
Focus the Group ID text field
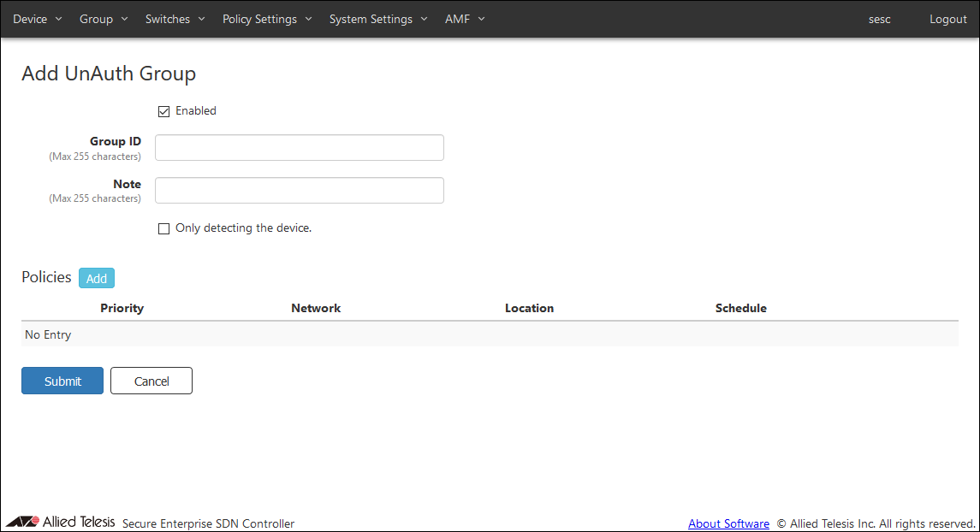[x=299, y=147]
